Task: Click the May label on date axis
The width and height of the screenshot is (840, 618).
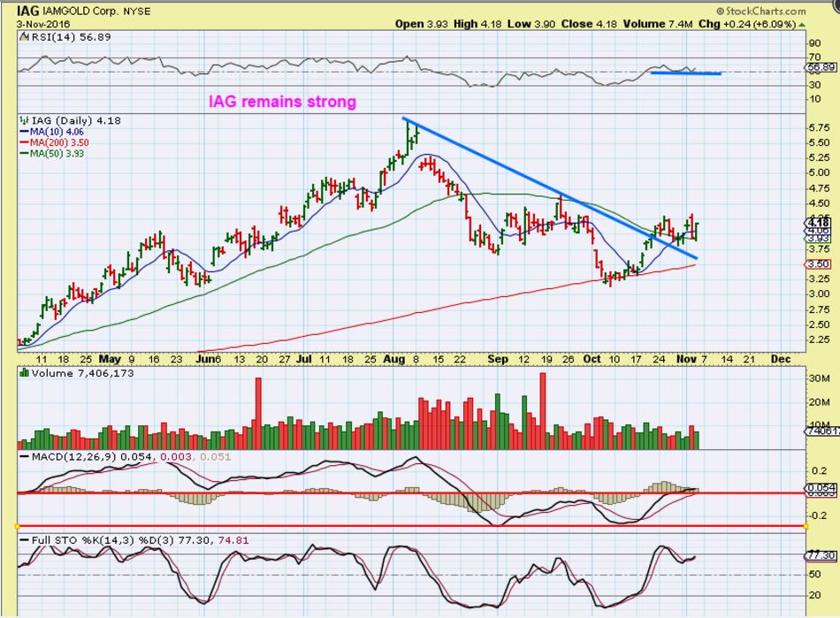Action: 110,359
